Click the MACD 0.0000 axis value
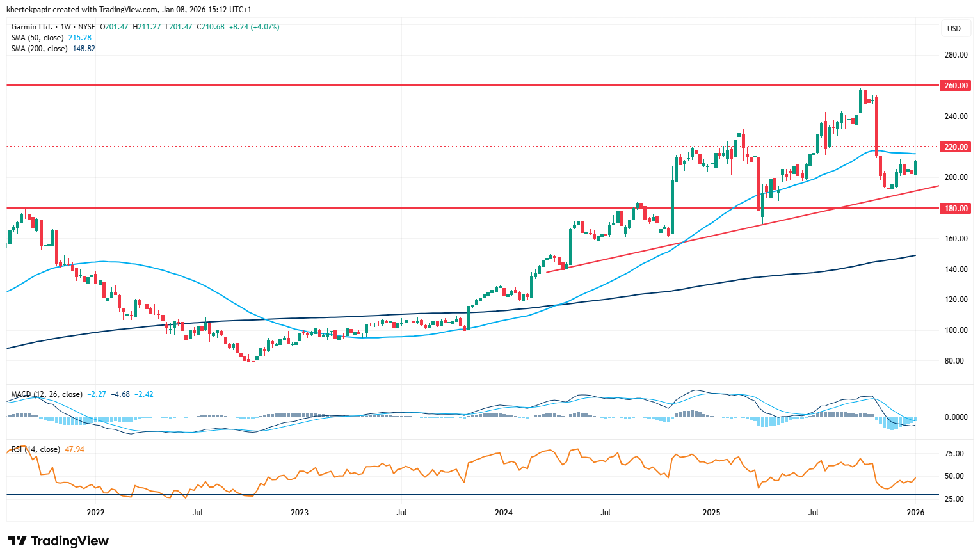The width and height of the screenshot is (980, 560). (x=956, y=417)
